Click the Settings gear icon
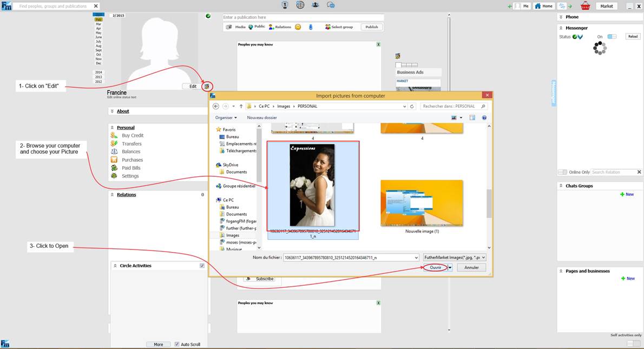644x349 pixels. pos(114,176)
